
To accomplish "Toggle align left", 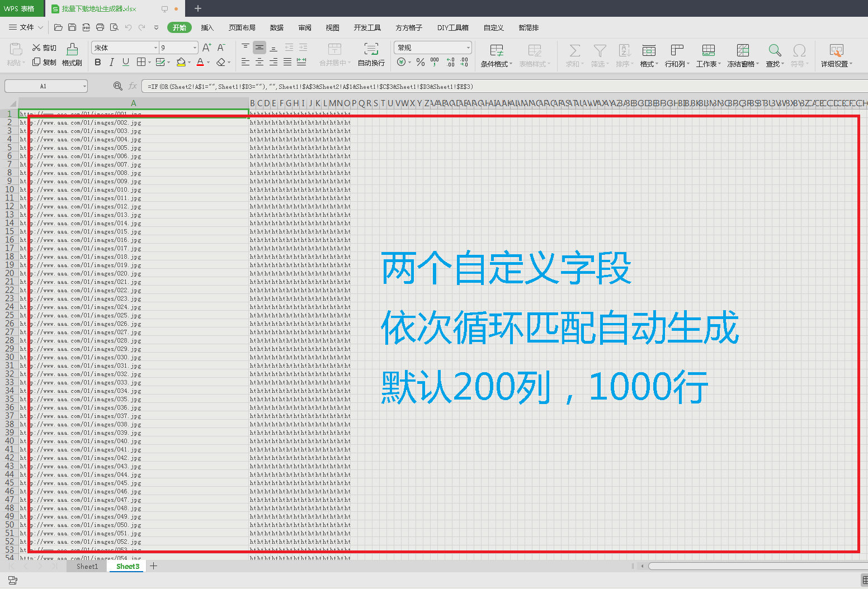I will point(246,62).
